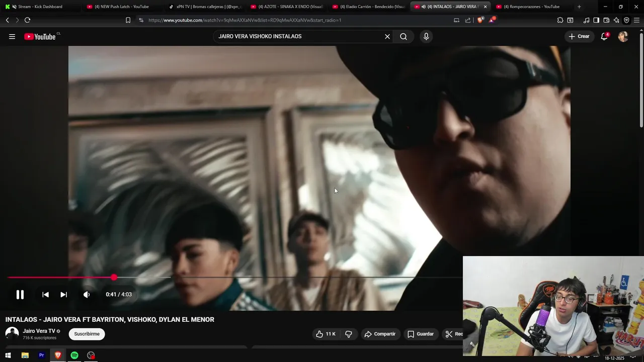This screenshot has height=362, width=644.
Task: Subscribe with the Suscribirme button
Action: coord(87,334)
